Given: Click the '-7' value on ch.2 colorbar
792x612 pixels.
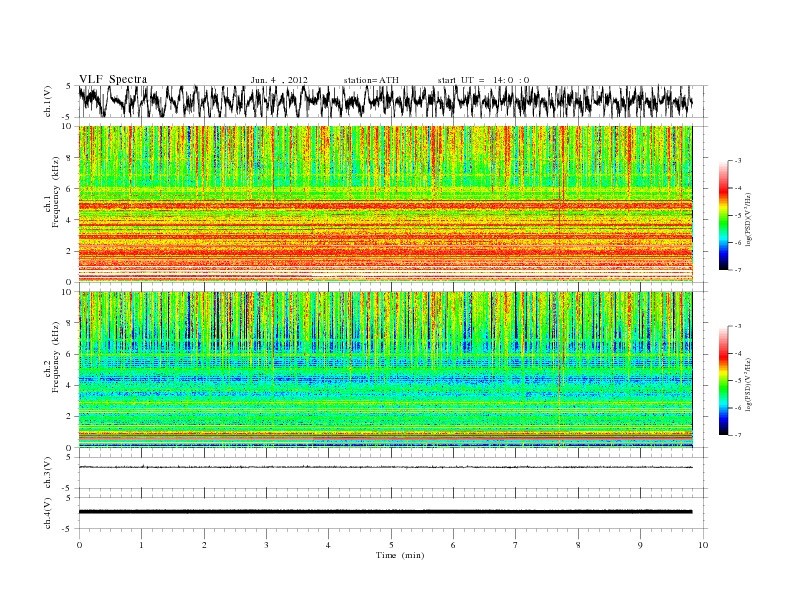Looking at the screenshot, I should pos(737,435).
